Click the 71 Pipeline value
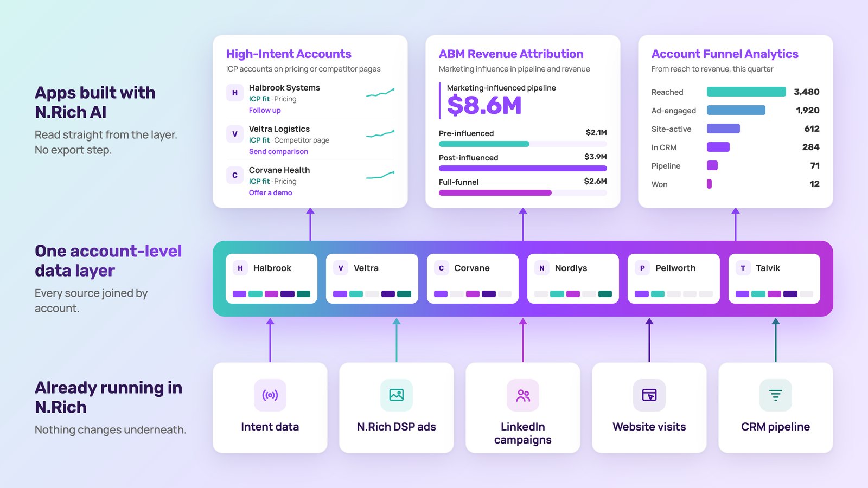Screen dimensions: 868x488 point(815,166)
